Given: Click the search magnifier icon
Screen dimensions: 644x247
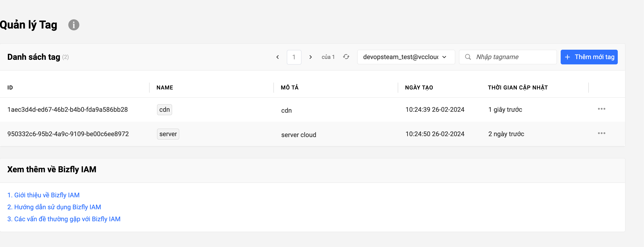Looking at the screenshot, I should coord(468,57).
